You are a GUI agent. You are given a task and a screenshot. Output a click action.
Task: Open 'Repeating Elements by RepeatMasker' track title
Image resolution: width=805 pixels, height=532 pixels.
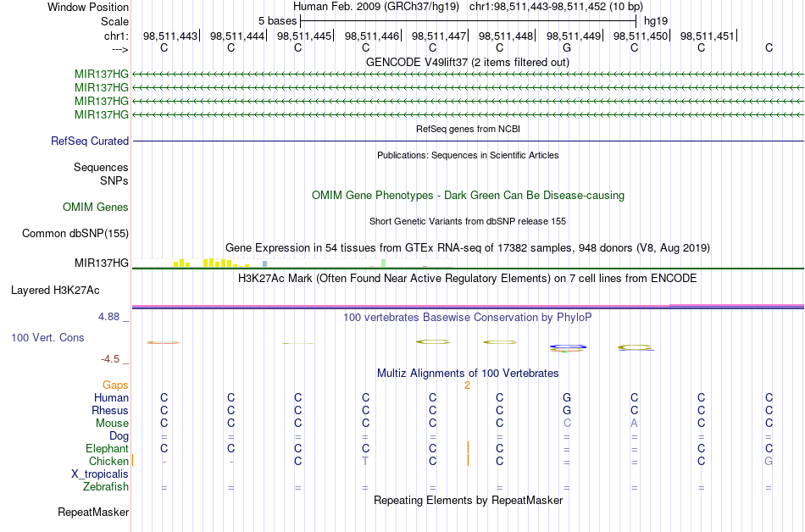pyautogui.click(x=468, y=501)
